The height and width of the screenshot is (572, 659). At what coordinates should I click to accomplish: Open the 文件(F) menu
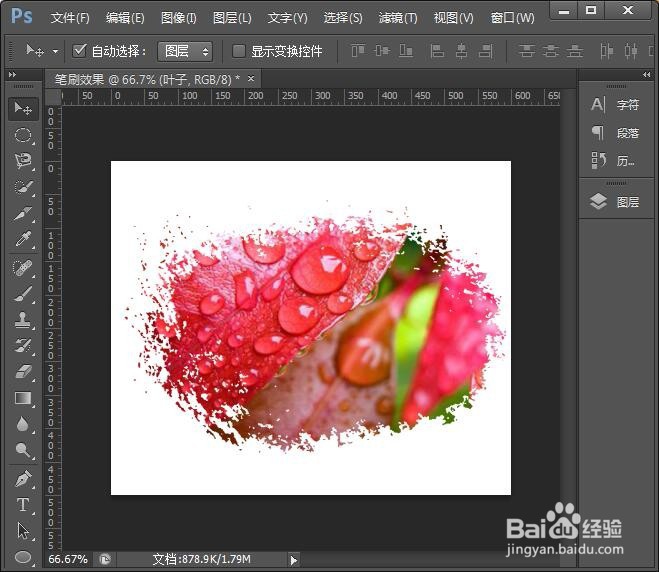click(70, 18)
